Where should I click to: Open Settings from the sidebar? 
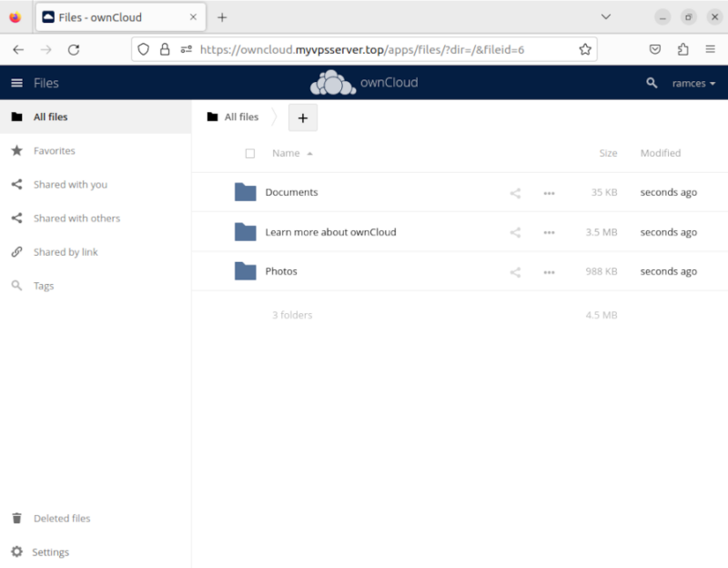pyautogui.click(x=51, y=552)
